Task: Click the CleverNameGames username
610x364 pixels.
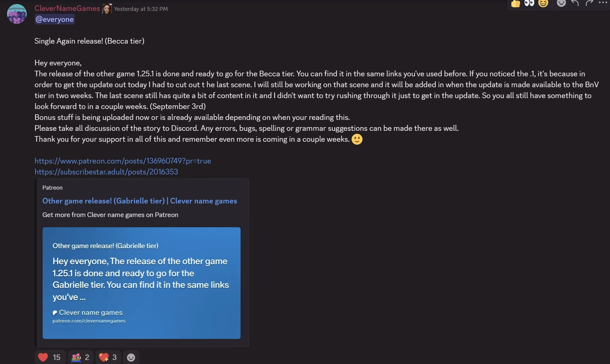Action: coord(67,9)
